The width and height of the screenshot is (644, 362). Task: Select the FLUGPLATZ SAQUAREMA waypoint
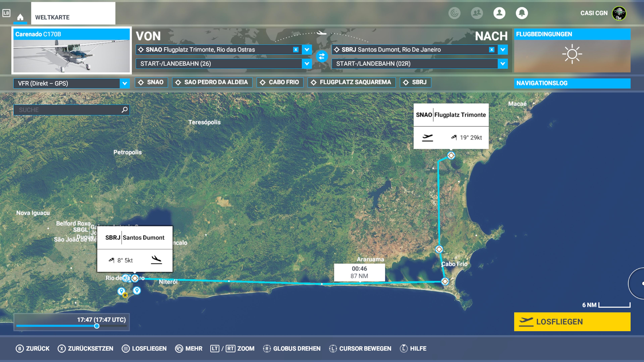point(352,82)
